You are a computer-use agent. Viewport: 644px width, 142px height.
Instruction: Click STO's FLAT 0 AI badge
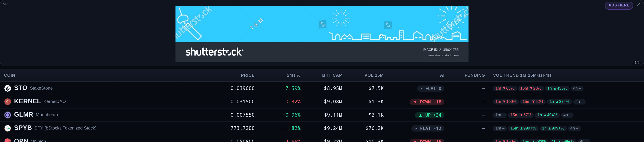tap(430, 88)
